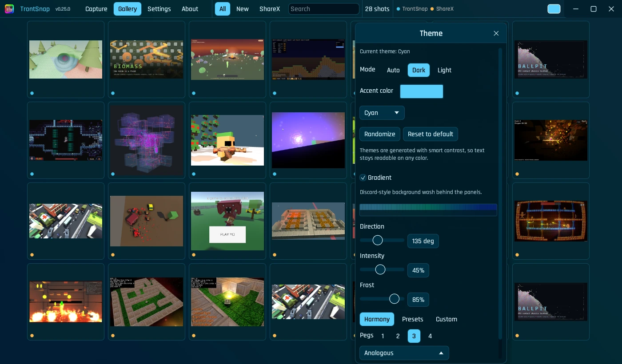Viewport: 622px width, 364px height.
Task: Open the blocky gunman character thumbnail
Action: (227, 140)
